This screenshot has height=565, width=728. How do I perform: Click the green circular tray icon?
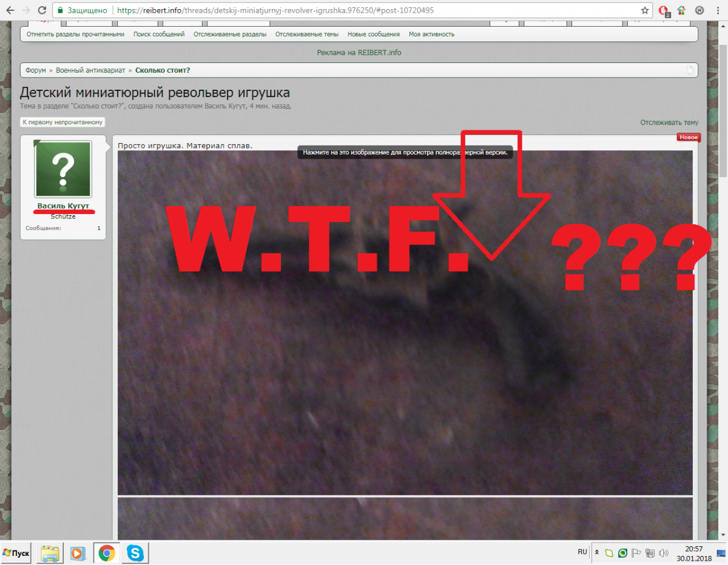(622, 553)
